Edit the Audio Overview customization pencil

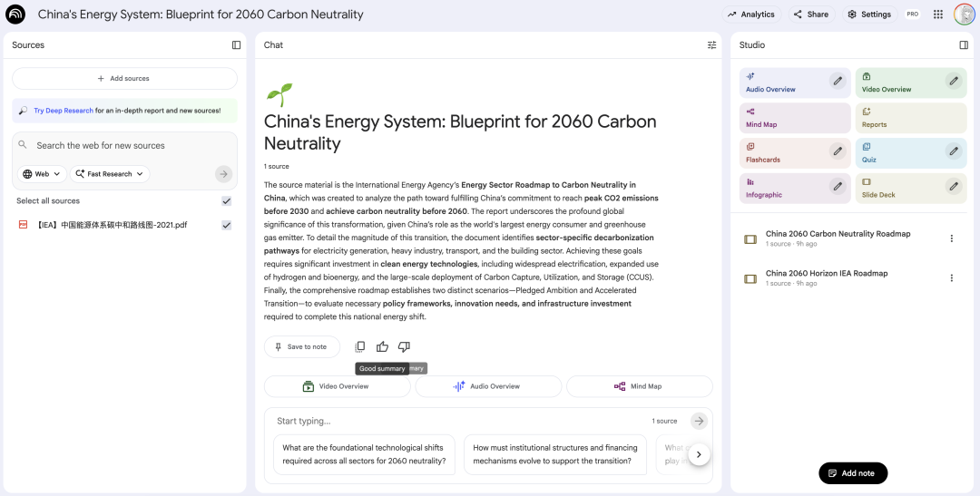pos(838,81)
